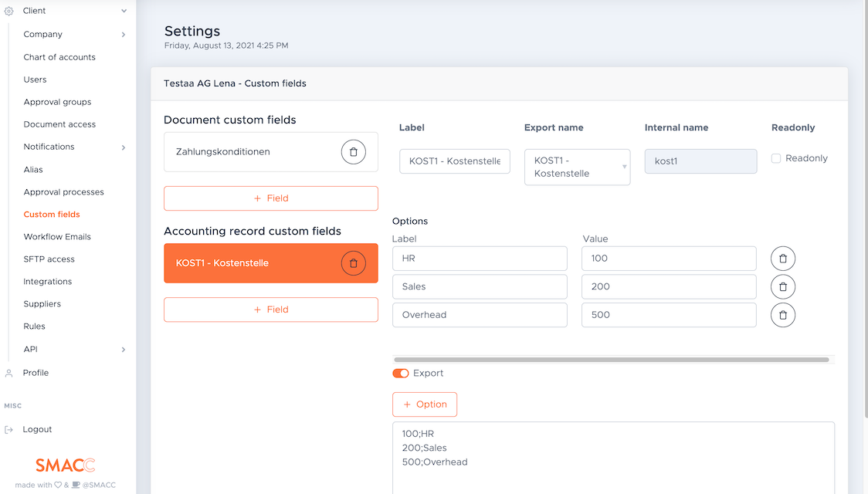Viewport: 868px width, 494px height.
Task: Click the Logout arrow icon
Action: point(8,430)
